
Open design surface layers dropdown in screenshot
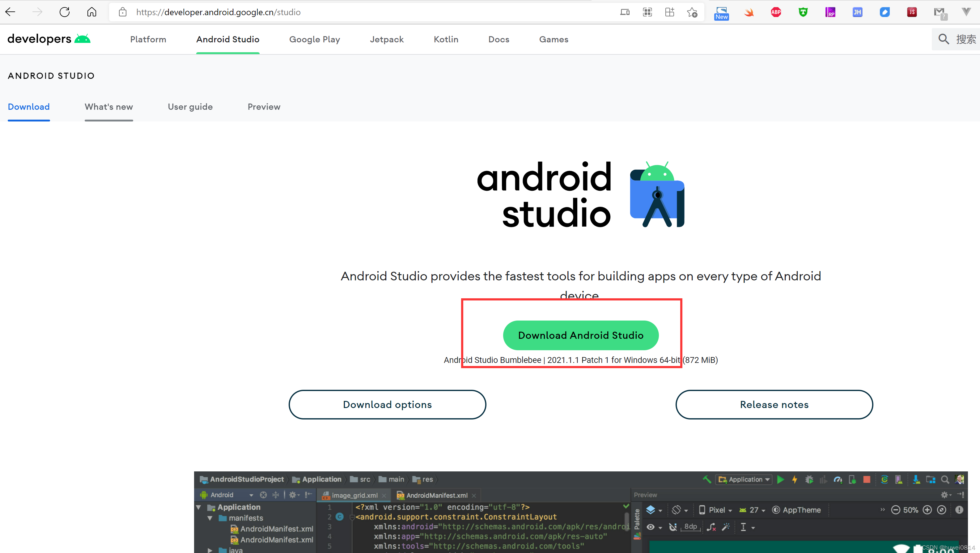tap(654, 510)
